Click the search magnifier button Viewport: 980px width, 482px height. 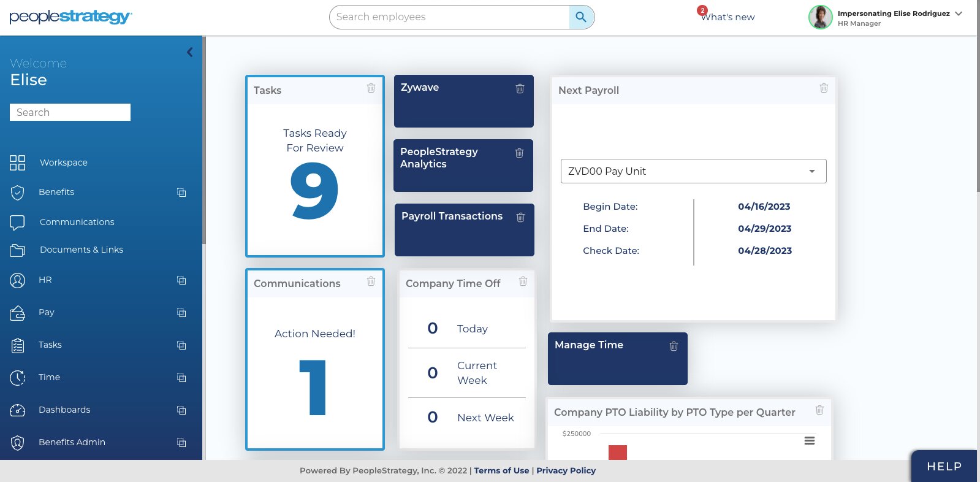click(581, 17)
